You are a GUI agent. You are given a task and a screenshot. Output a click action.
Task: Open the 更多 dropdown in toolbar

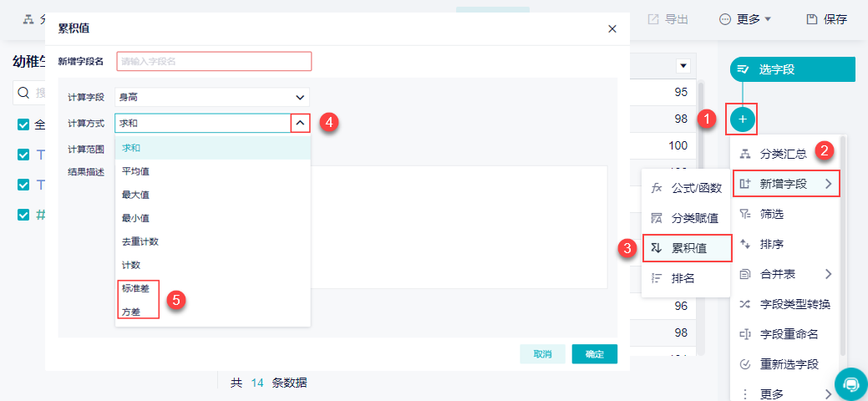[x=745, y=19]
